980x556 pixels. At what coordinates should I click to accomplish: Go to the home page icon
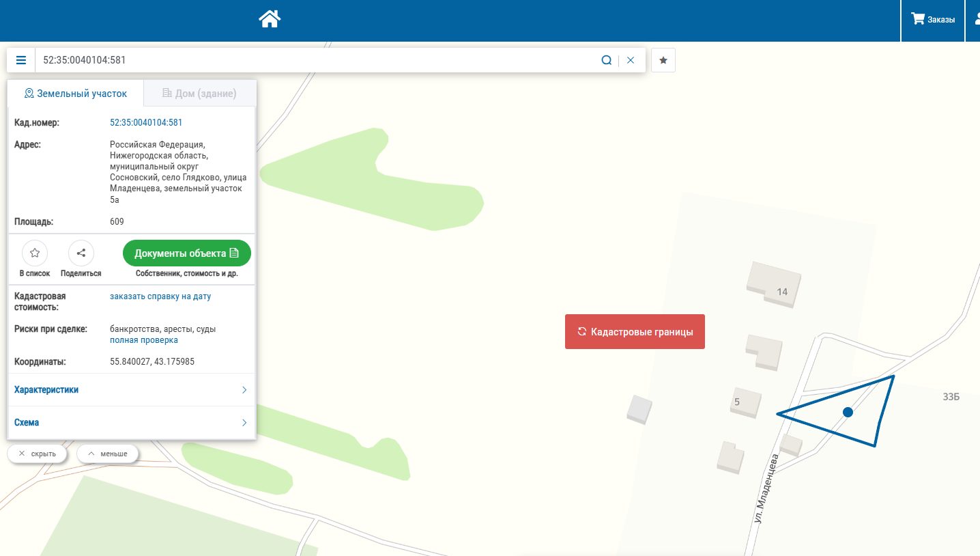click(270, 18)
